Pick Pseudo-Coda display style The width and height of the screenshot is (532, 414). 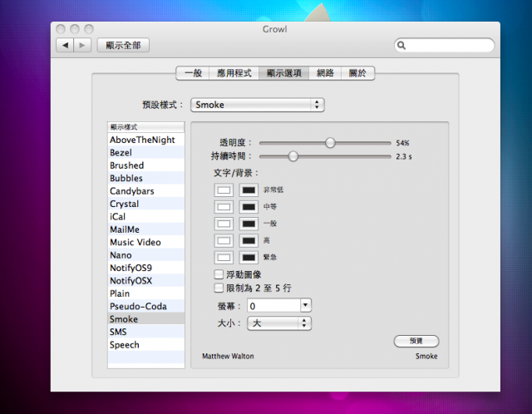click(146, 306)
